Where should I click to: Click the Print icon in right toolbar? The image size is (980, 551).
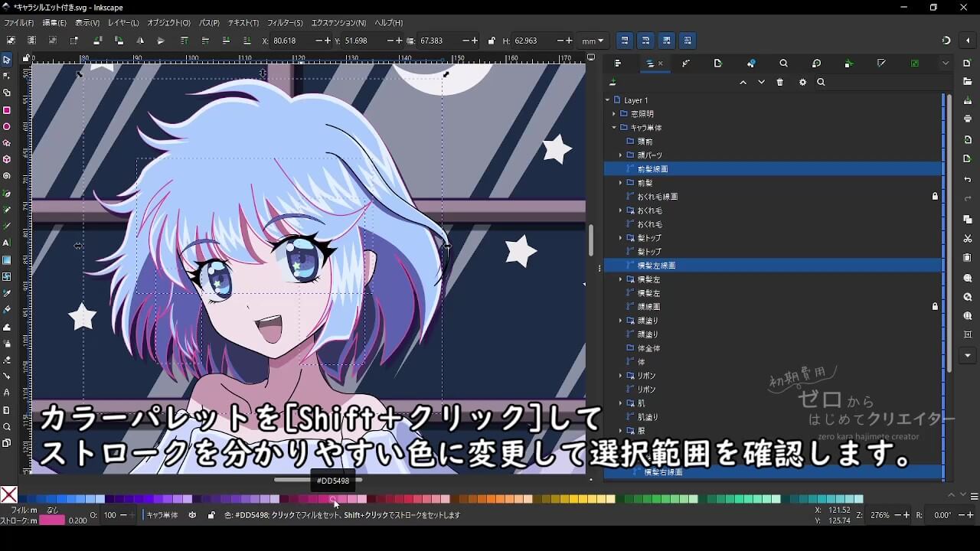click(968, 119)
